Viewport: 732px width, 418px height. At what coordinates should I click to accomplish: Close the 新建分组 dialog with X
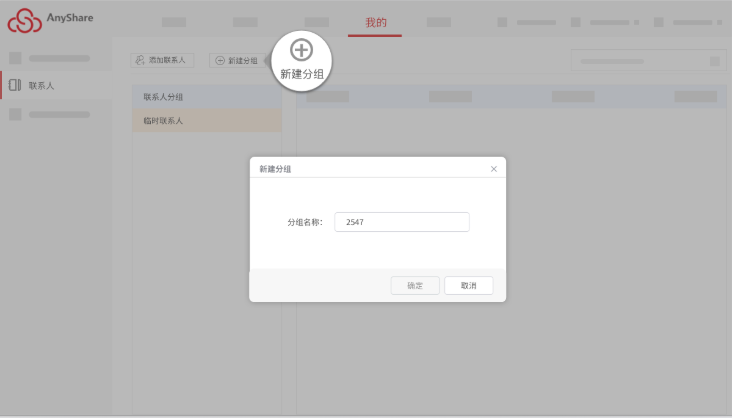493,169
